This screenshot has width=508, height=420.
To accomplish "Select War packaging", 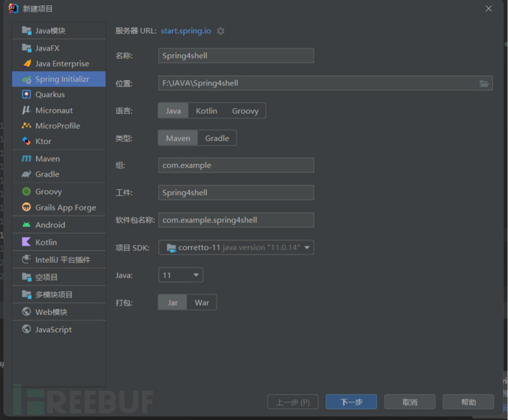I will point(202,303).
